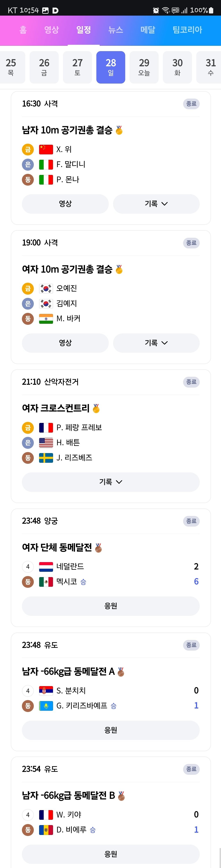Tap the gold 금 badge for P. 페랑 프레보
Screen dimensions: 221x868
28,428
